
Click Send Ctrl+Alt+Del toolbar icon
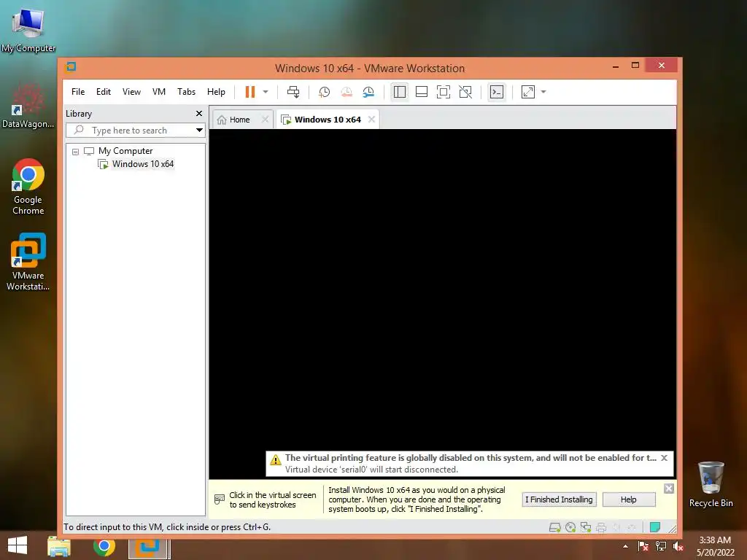tap(293, 92)
